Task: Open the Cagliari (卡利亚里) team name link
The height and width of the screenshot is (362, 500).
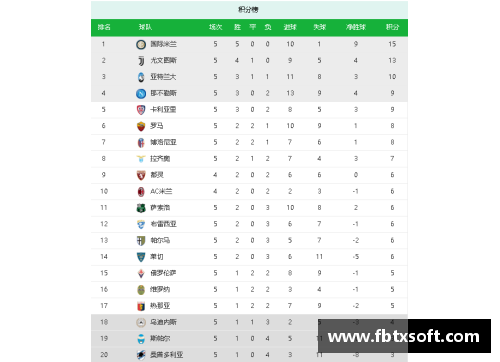Action: pos(163,109)
